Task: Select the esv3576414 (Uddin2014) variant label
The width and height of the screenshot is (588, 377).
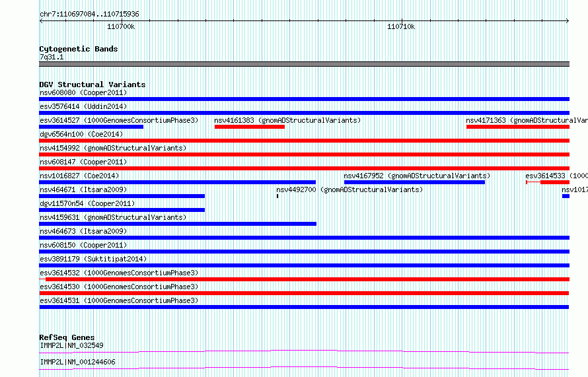Action: tap(83, 106)
